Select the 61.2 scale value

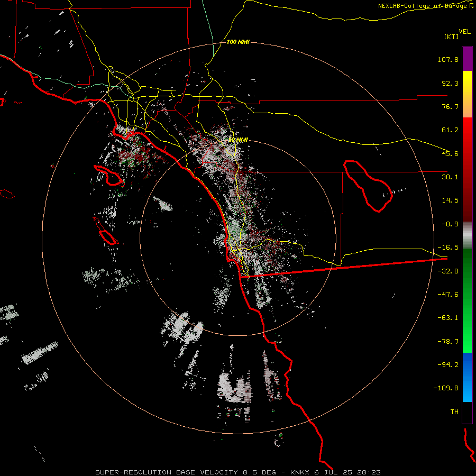[x=450, y=130]
